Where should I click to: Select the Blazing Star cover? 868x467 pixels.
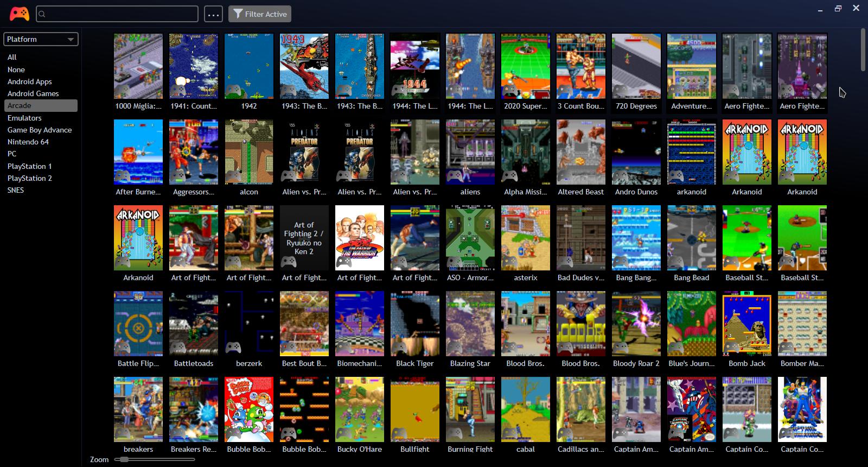coord(470,324)
